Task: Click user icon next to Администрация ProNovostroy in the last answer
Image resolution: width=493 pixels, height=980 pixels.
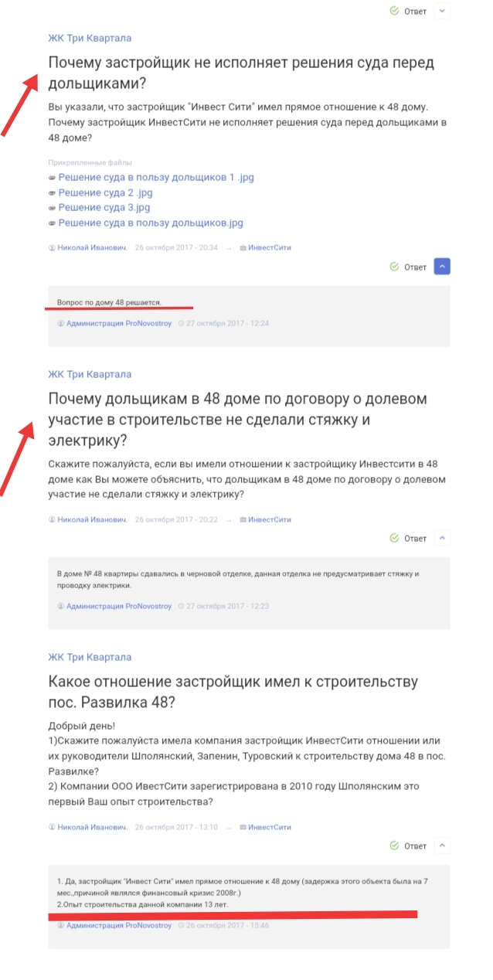Action: pos(61,925)
